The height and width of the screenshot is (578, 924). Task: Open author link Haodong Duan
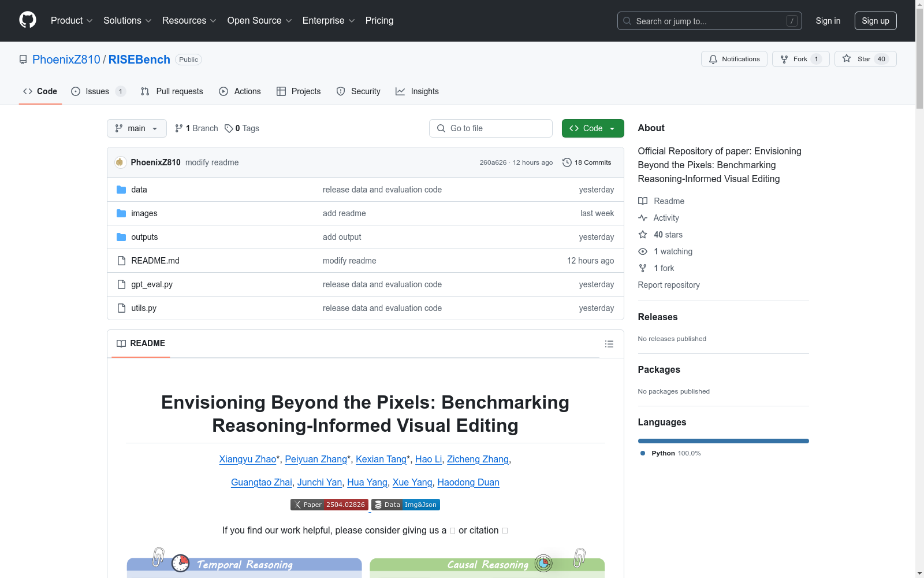[468, 482]
